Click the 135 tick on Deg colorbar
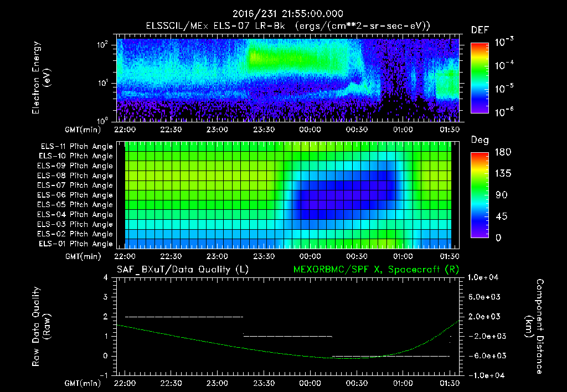The height and width of the screenshot is (392, 567). click(x=503, y=174)
